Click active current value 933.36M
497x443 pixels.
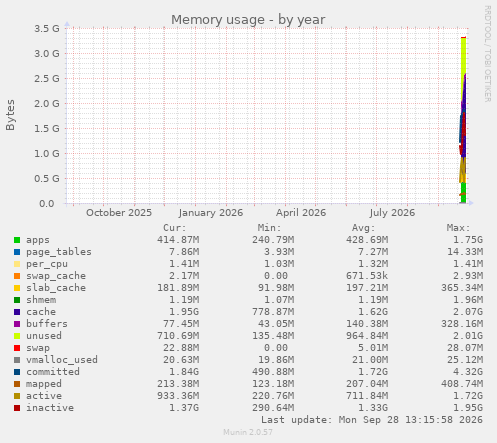pyautogui.click(x=178, y=396)
